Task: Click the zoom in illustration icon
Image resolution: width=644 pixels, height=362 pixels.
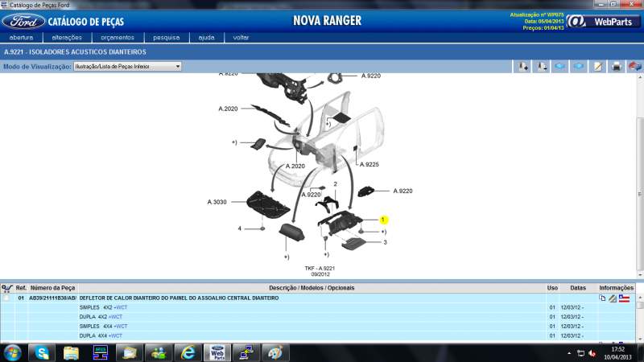Action: coord(522,67)
